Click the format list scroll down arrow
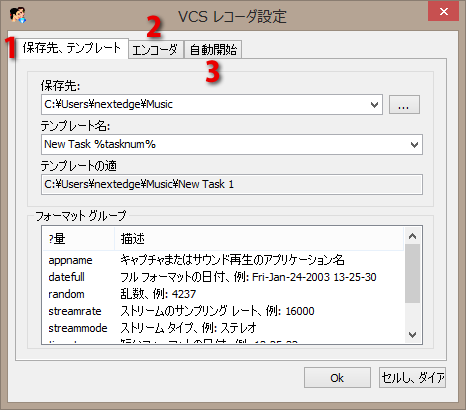The width and height of the screenshot is (466, 410). point(412,334)
